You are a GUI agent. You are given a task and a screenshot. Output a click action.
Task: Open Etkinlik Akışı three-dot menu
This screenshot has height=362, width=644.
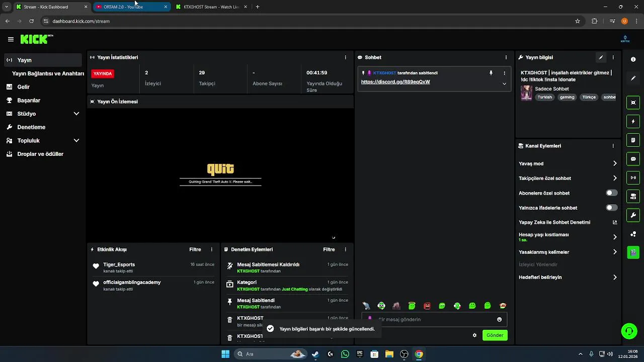coord(211,249)
